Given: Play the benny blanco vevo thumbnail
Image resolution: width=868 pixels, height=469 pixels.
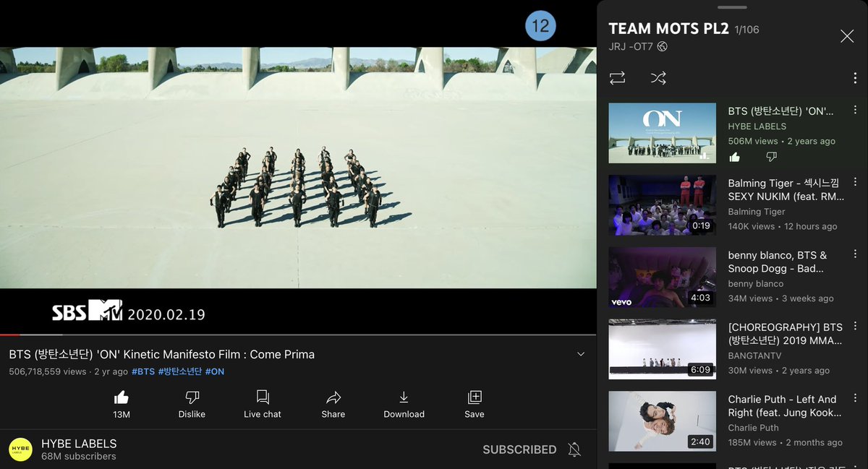Looking at the screenshot, I should click(x=663, y=277).
